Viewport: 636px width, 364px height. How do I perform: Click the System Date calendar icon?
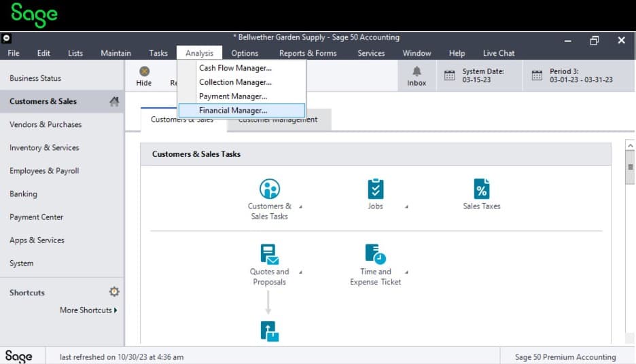[449, 75]
